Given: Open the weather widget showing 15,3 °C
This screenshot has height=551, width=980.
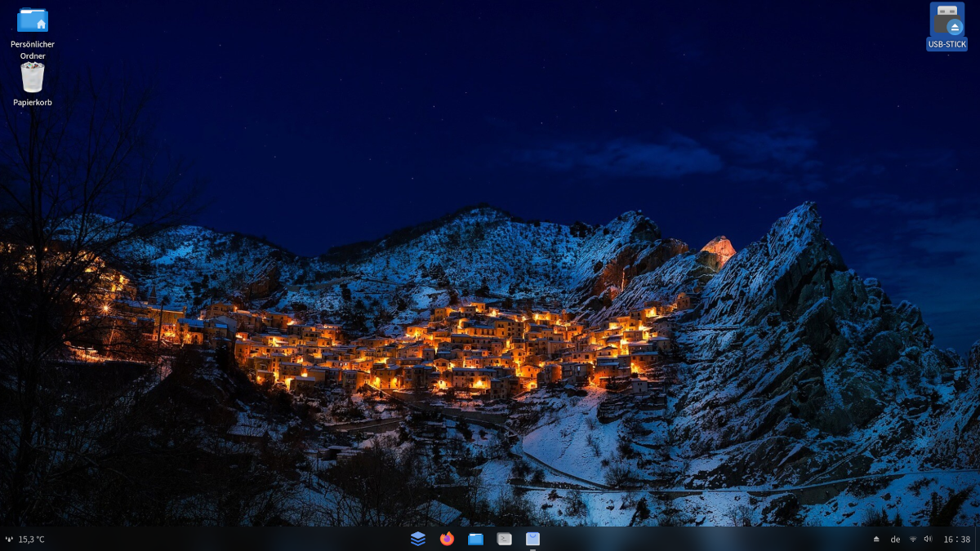Looking at the screenshot, I should click(25, 540).
